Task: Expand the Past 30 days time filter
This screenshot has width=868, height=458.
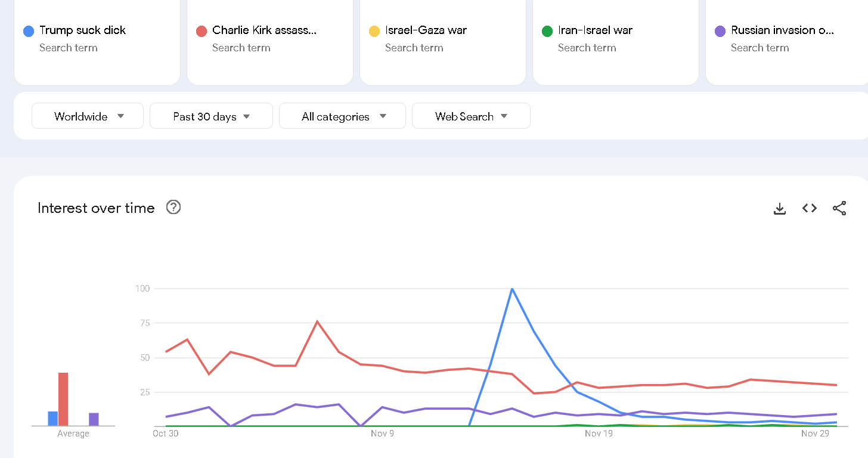Action: click(211, 116)
